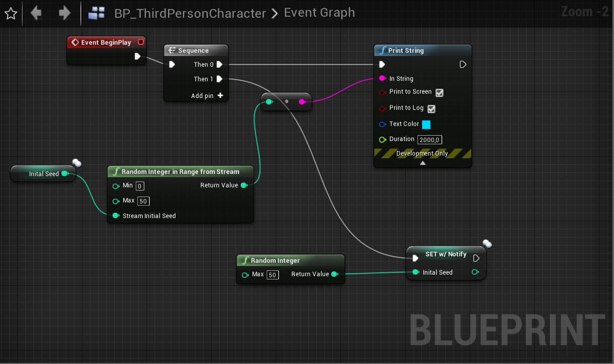The height and width of the screenshot is (364, 614).
Task: Click the blueprint graph grid icon
Action: pyautogui.click(x=96, y=13)
